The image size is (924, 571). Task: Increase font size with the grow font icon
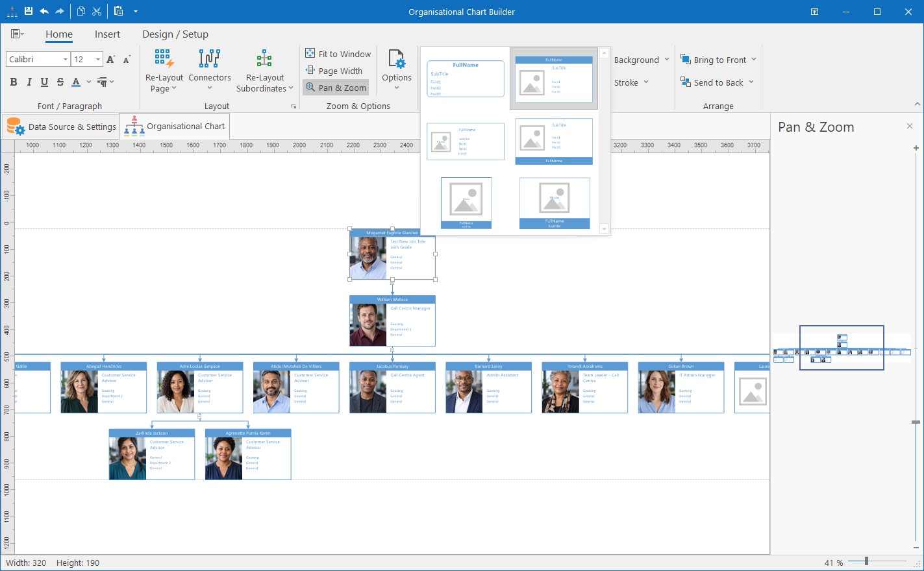111,59
